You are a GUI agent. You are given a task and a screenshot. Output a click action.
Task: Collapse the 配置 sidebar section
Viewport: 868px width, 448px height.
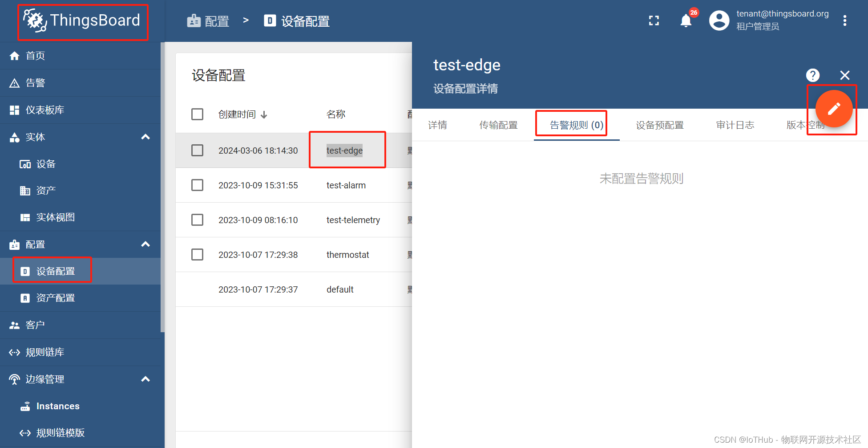coord(145,244)
